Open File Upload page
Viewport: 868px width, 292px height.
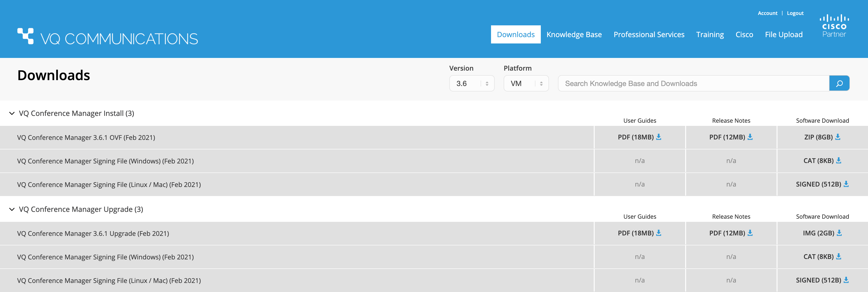(x=783, y=34)
